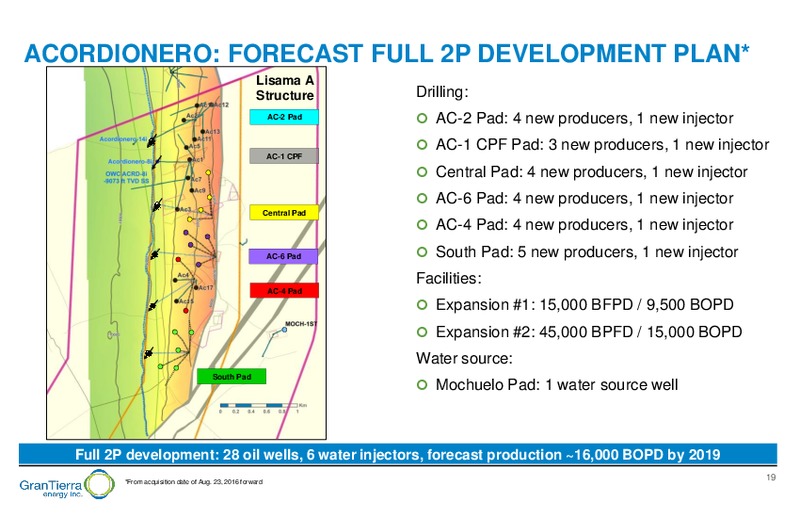Click the Acordionero-14i well label on the map
800x518 pixels.
tap(123, 139)
